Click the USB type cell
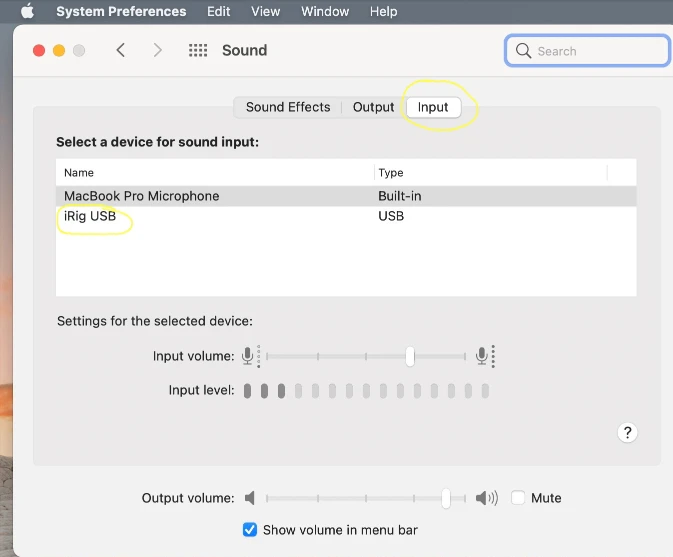This screenshot has height=557, width=673. point(391,216)
